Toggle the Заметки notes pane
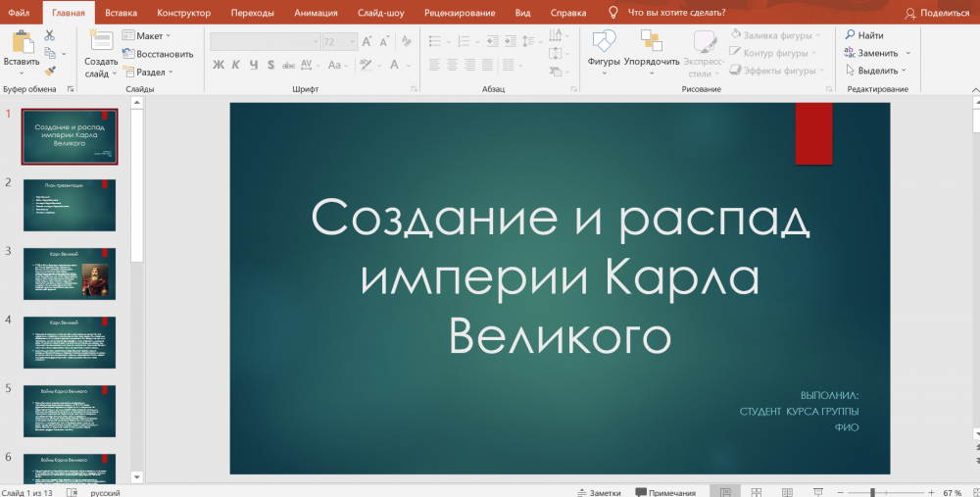This screenshot has height=497, width=980. tap(598, 492)
